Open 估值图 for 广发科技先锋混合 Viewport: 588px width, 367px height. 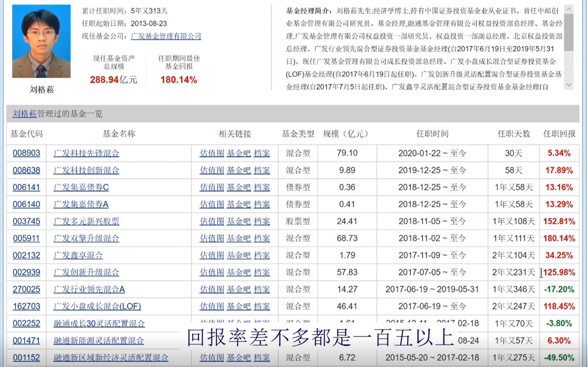(x=212, y=153)
